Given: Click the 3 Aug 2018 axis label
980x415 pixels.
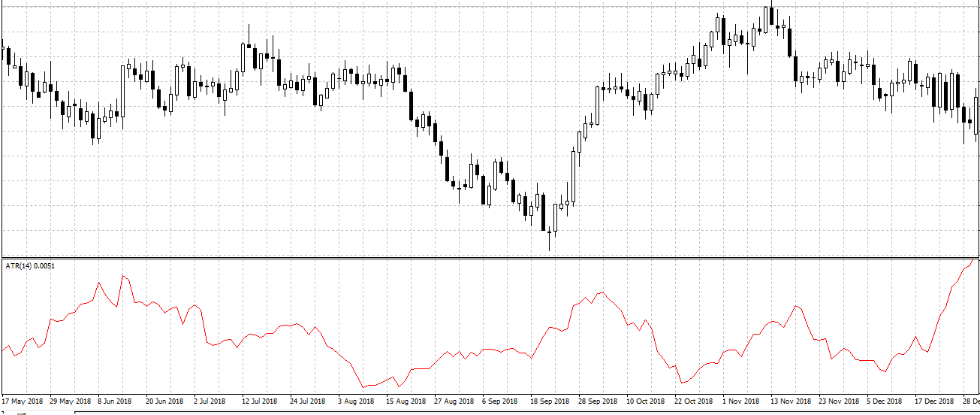Looking at the screenshot, I should point(356,401).
